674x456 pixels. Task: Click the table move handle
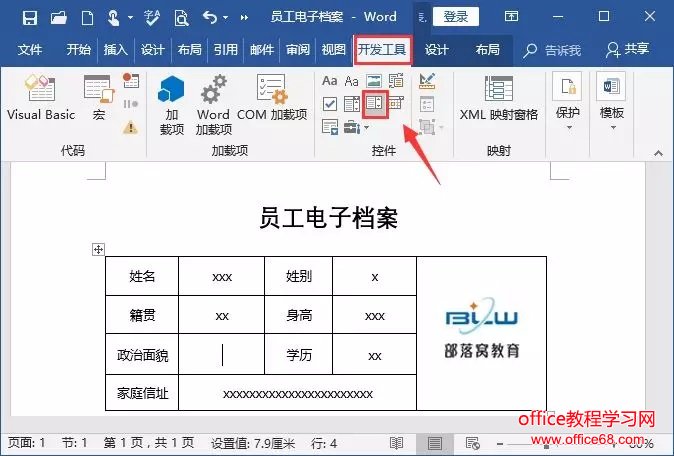98,249
